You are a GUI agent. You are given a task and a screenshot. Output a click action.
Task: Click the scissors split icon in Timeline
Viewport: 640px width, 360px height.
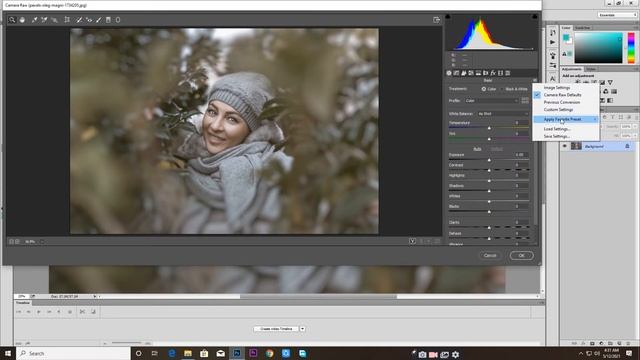click(x=82, y=311)
